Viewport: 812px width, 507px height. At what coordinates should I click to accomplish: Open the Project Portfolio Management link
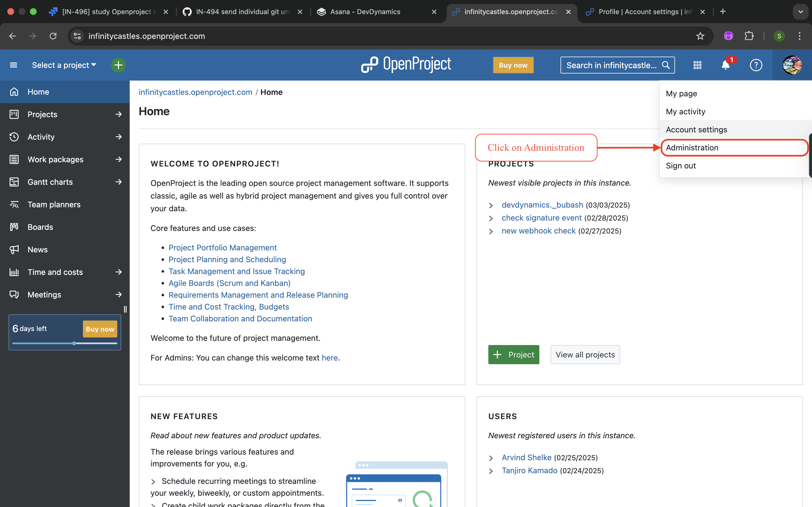tap(222, 248)
